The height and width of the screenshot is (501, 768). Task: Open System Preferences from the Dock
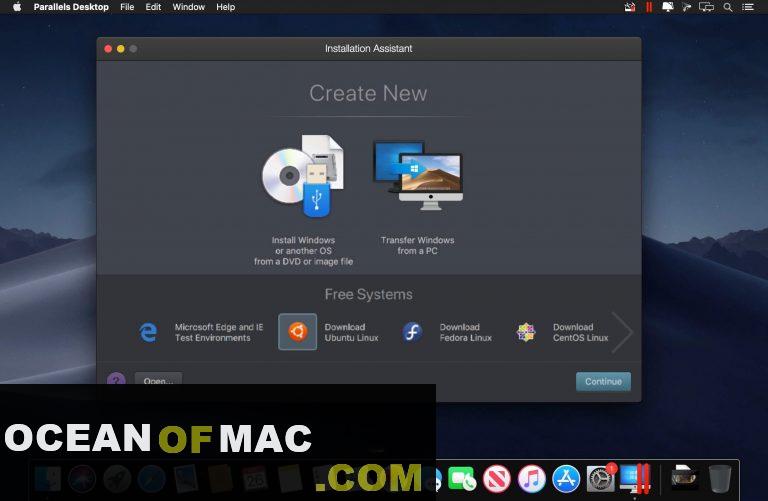pos(600,478)
